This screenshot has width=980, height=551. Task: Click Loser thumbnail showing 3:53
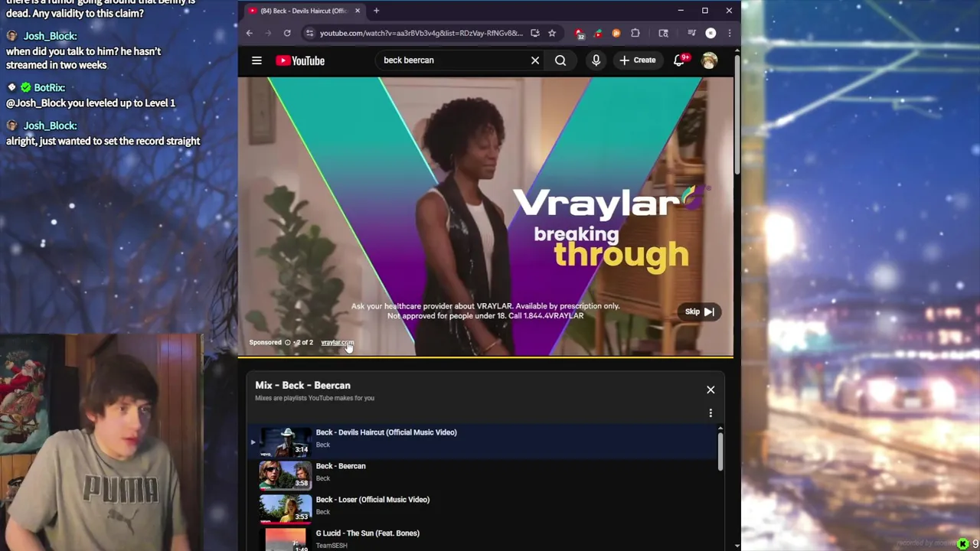[x=286, y=509]
